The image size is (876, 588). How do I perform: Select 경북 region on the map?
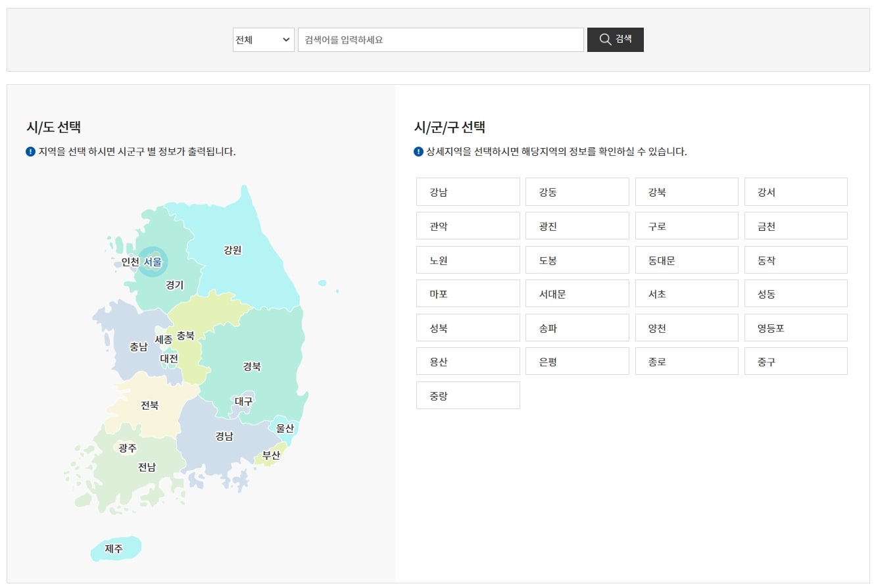click(x=252, y=366)
